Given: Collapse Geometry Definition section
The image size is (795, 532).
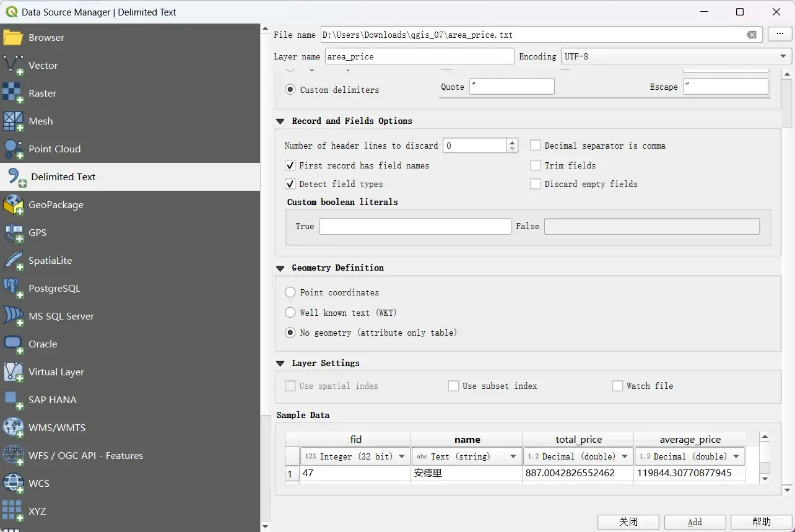Looking at the screenshot, I should tap(280, 268).
